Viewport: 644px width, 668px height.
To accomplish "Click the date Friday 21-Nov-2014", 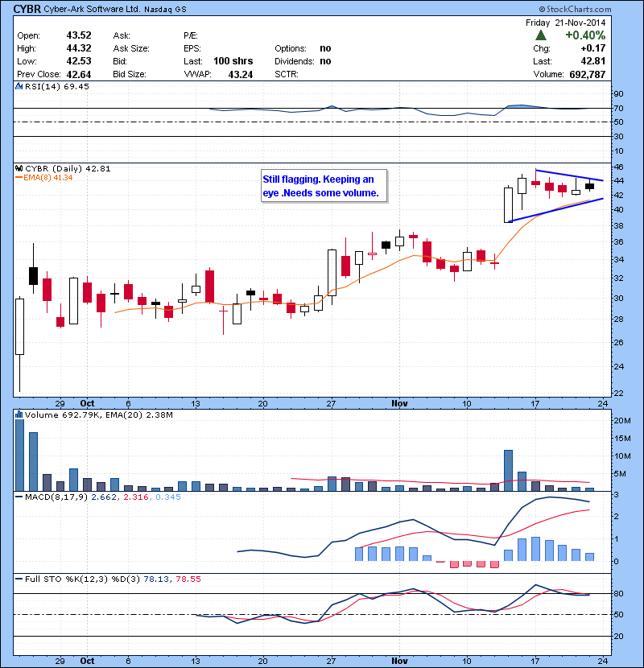I will point(566,23).
